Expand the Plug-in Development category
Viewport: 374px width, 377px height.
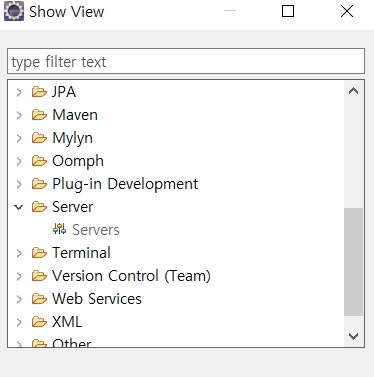[x=19, y=184]
